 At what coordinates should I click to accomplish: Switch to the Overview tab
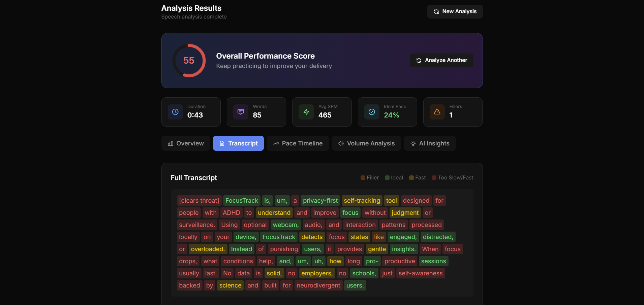click(186, 143)
